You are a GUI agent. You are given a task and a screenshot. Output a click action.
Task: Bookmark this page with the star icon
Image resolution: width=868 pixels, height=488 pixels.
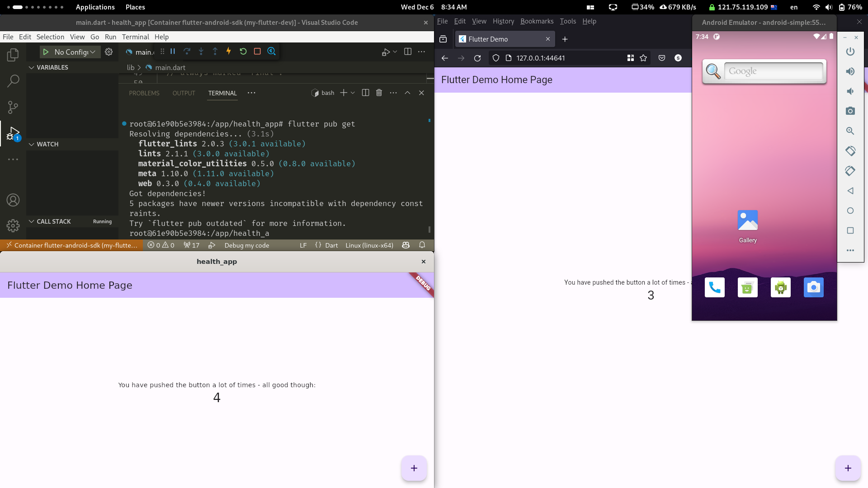click(643, 58)
